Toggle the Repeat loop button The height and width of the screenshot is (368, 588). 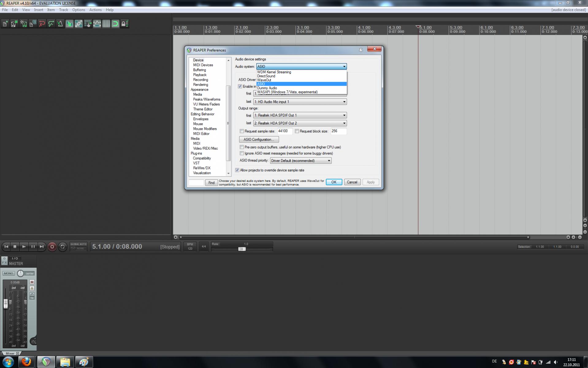(x=63, y=247)
